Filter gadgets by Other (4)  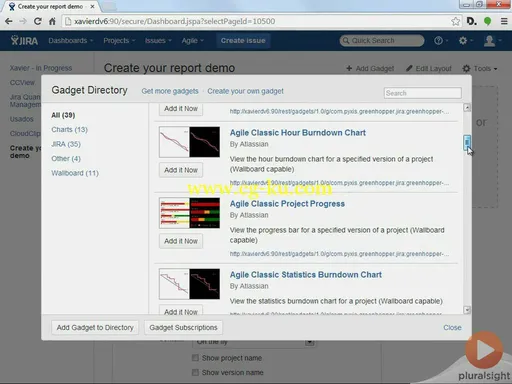(66, 159)
